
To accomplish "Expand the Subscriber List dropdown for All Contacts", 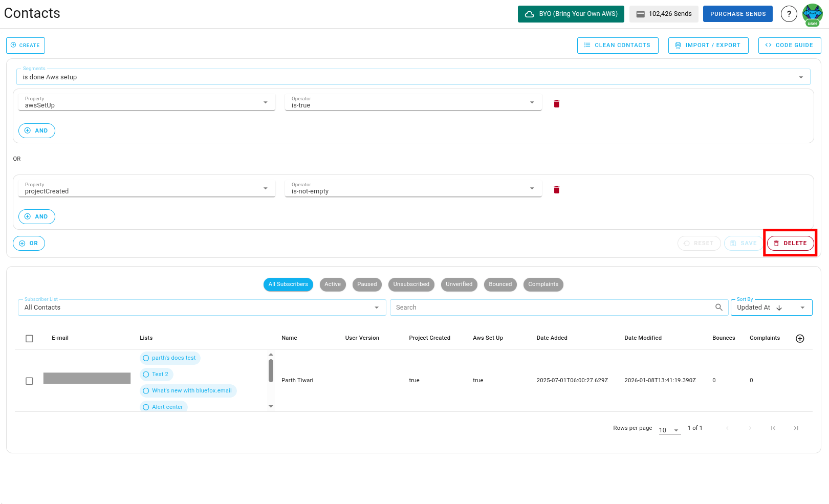I will point(377,308).
